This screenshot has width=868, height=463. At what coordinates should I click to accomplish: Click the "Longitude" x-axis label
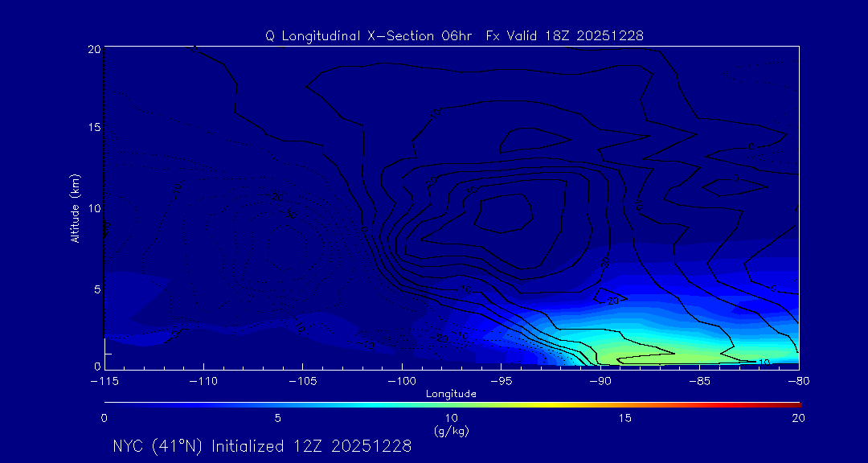[x=452, y=395]
